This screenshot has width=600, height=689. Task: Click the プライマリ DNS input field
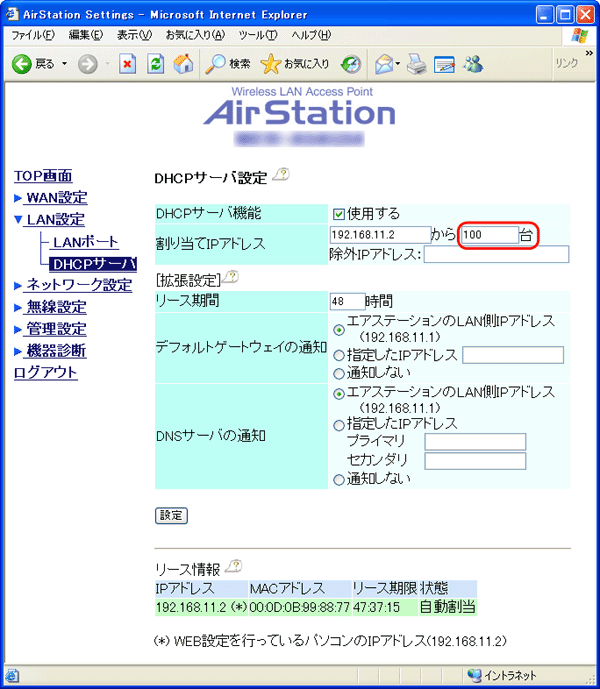click(x=475, y=442)
